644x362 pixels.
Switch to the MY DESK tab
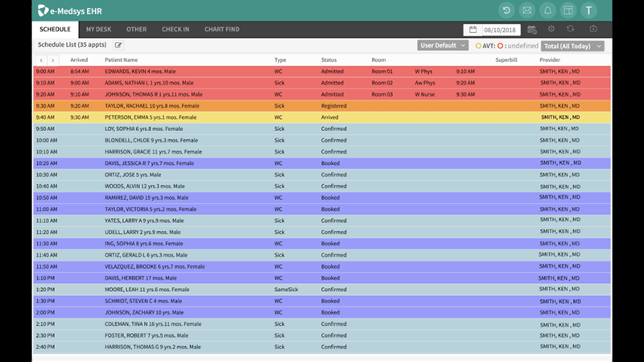point(100,30)
